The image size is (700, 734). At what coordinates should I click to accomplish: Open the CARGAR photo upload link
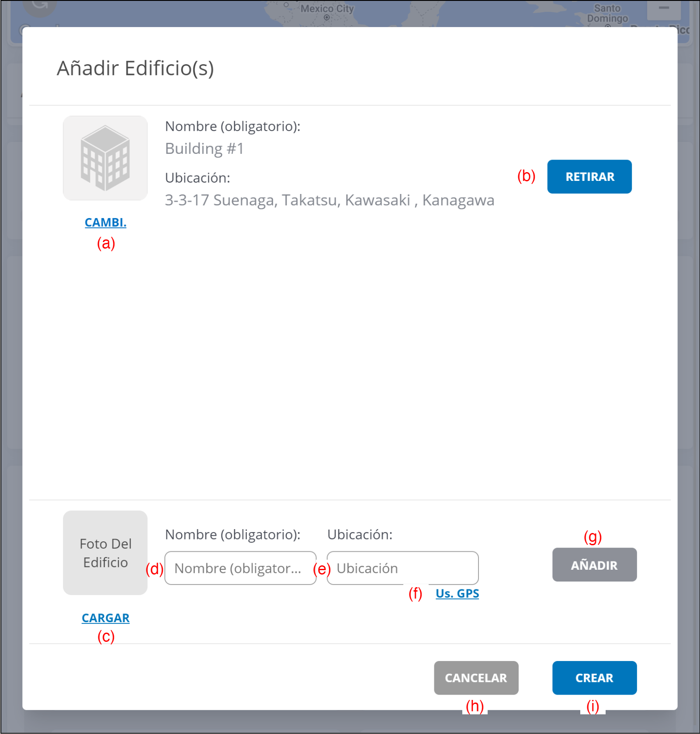[105, 618]
